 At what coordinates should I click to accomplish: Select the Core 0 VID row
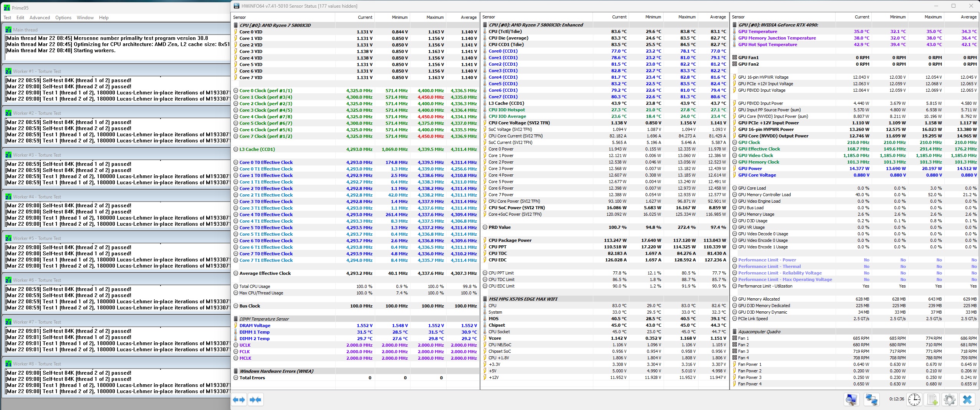(x=355, y=32)
